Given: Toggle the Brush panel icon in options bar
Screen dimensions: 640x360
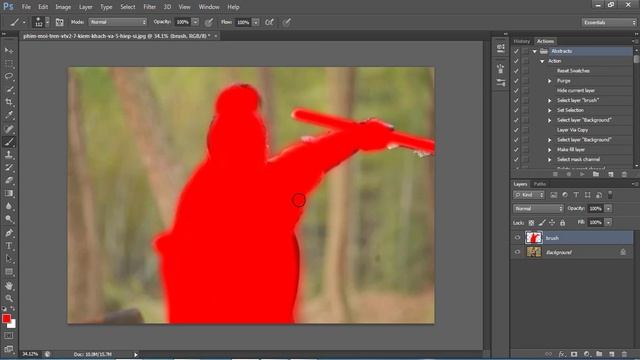Looking at the screenshot, I should pyautogui.click(x=60, y=22).
